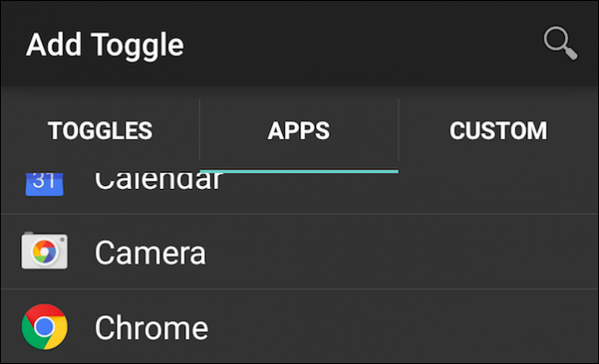Open the CUSTOM tab
Screen dimensions: 599x364
click(499, 130)
